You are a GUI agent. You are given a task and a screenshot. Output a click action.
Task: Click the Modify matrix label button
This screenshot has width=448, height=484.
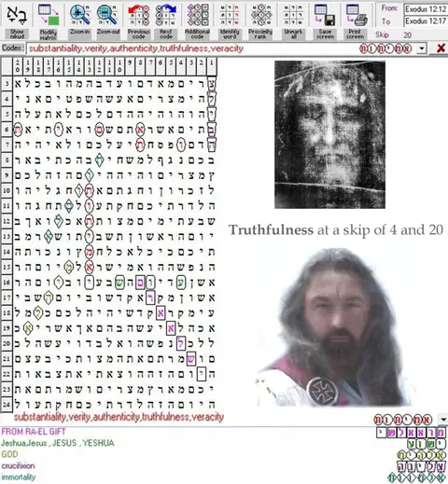point(49,35)
